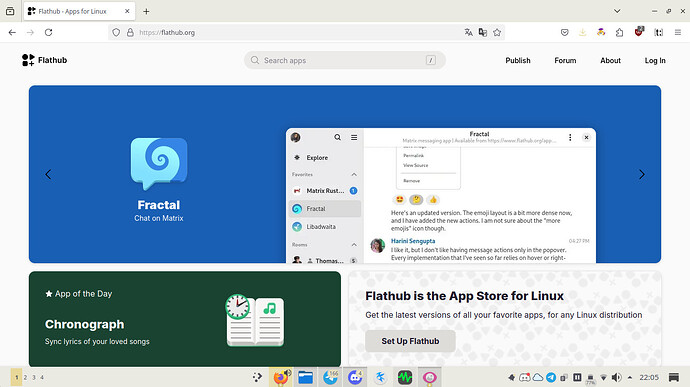Screen dimensions: 690x387
Task: Bookmark this page with the star icon
Action: 497,32
